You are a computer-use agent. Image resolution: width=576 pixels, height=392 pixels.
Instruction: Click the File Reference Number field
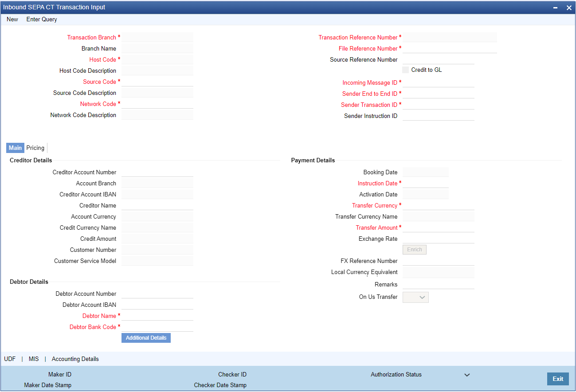pyautogui.click(x=450, y=48)
